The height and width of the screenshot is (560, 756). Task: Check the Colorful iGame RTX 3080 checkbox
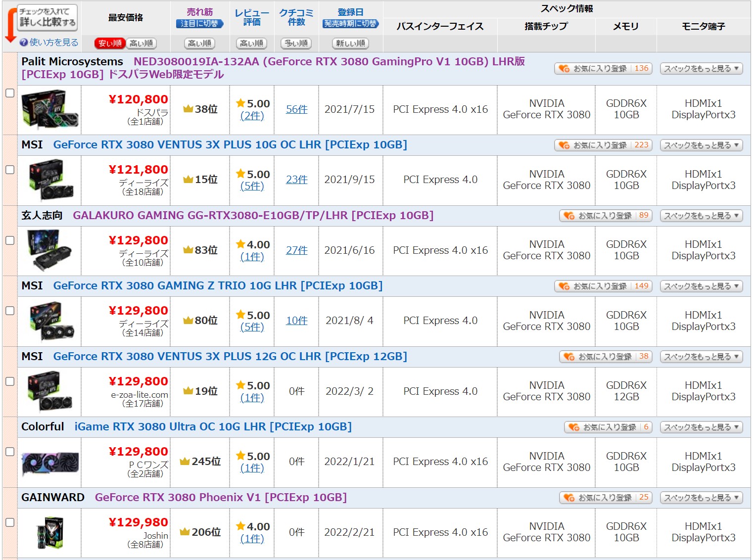coord(9,452)
